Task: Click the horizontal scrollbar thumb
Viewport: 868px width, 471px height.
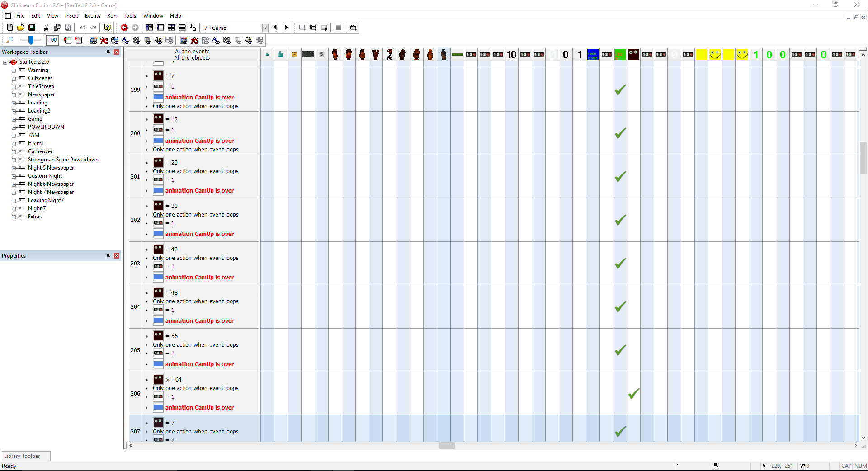Action: tap(447, 446)
